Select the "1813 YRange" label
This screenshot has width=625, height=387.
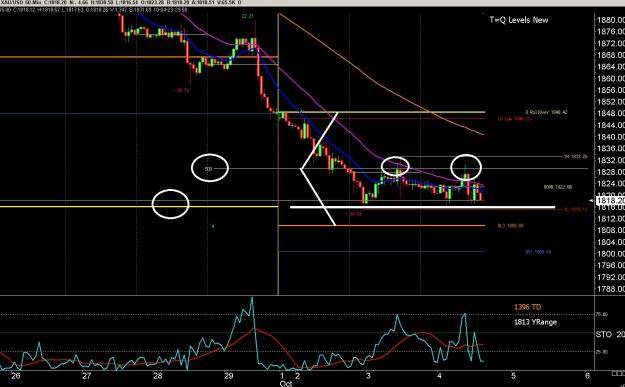click(535, 322)
